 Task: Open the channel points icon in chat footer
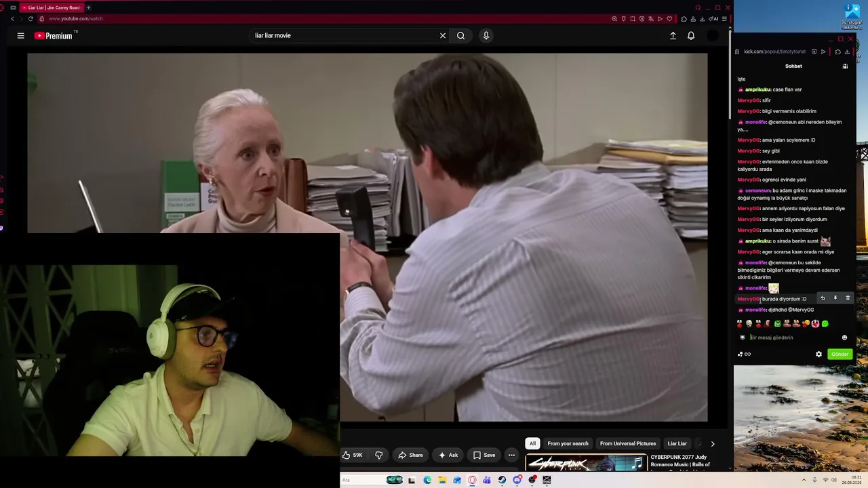tap(744, 354)
